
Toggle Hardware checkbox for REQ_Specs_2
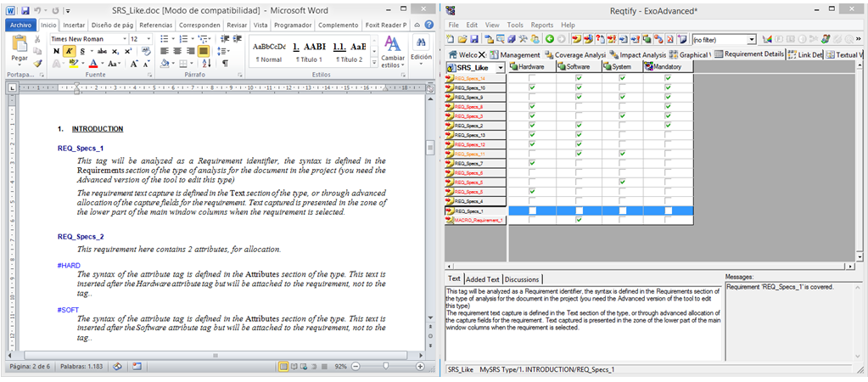point(533,126)
